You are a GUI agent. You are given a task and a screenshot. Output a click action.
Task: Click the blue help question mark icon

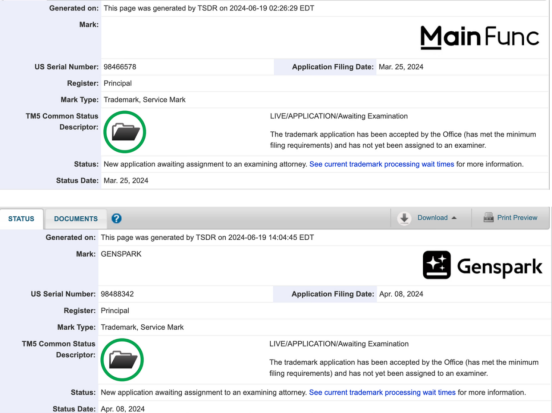(117, 219)
